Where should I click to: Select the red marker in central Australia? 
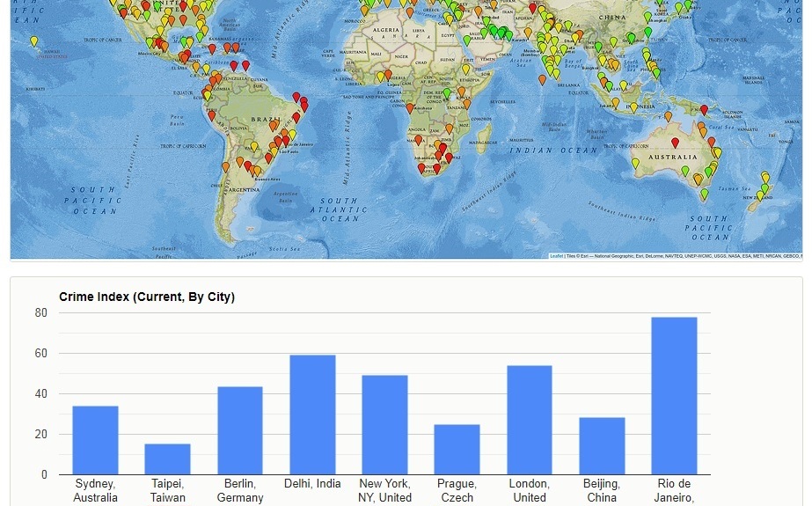click(x=675, y=143)
